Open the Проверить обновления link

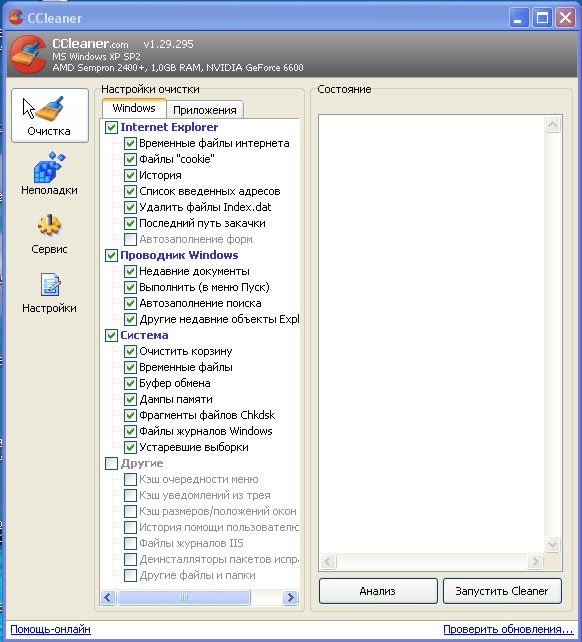[x=508, y=629]
